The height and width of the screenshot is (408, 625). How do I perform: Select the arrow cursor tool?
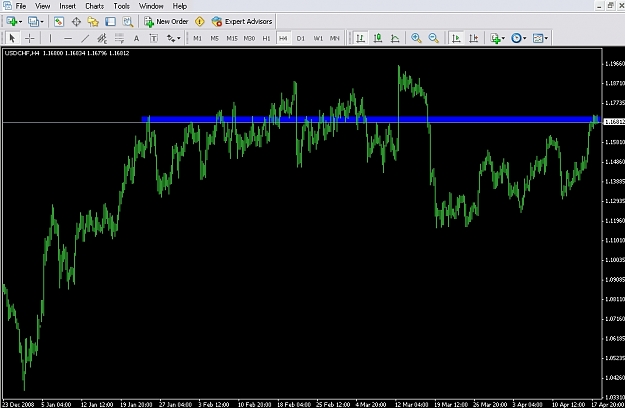pos(12,38)
